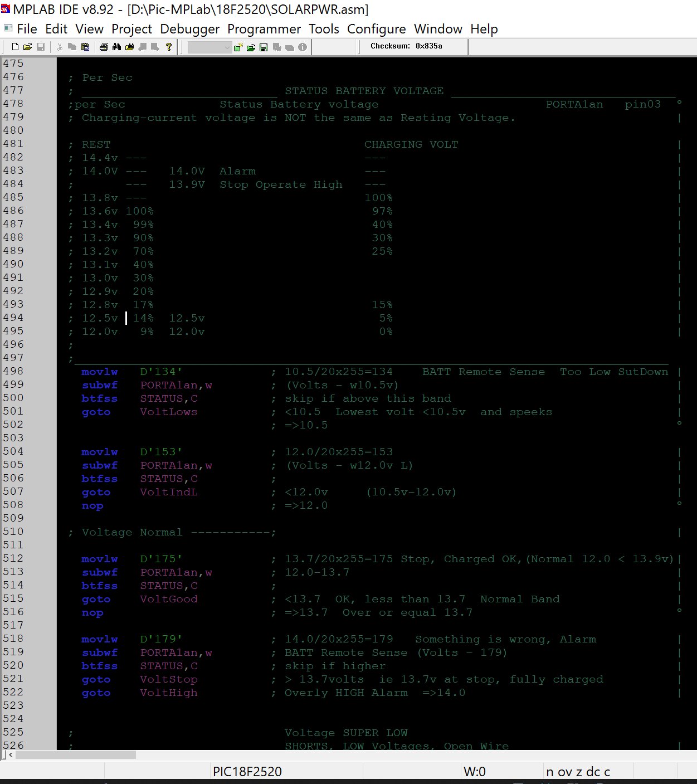697x784 pixels.
Task: Open Help via the question mark icon
Action: point(169,47)
